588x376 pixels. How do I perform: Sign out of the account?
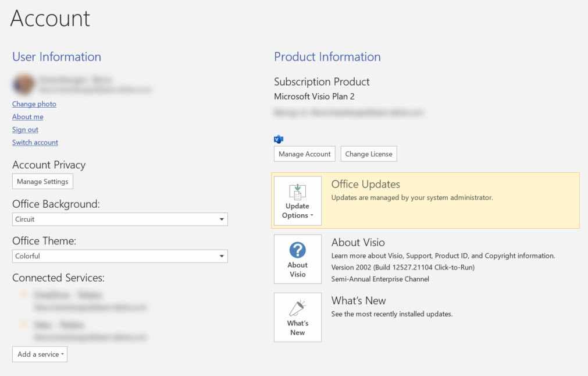[x=25, y=129]
